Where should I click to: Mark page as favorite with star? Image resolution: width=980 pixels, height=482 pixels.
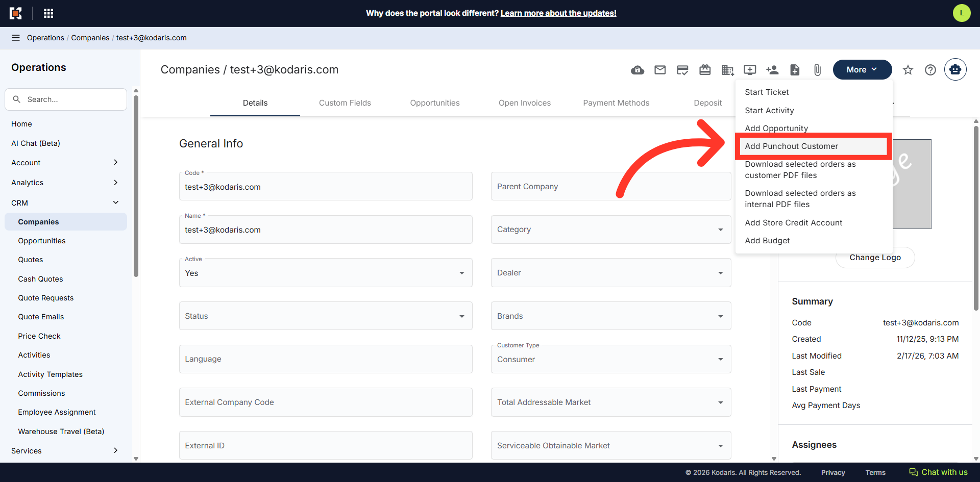click(x=908, y=70)
